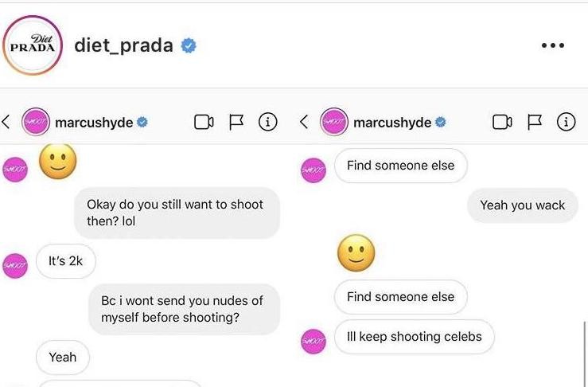Open info icon in right chat
This screenshot has height=387, width=588.
point(567,122)
